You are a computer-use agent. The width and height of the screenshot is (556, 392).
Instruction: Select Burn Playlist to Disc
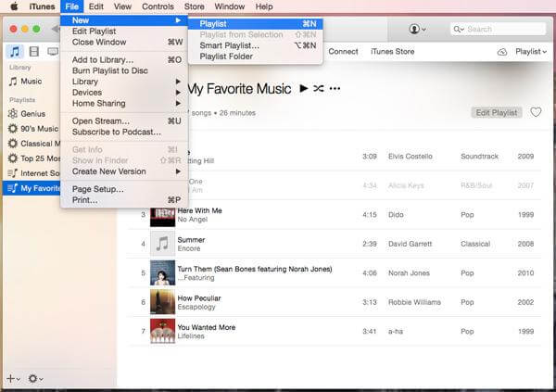(124, 70)
